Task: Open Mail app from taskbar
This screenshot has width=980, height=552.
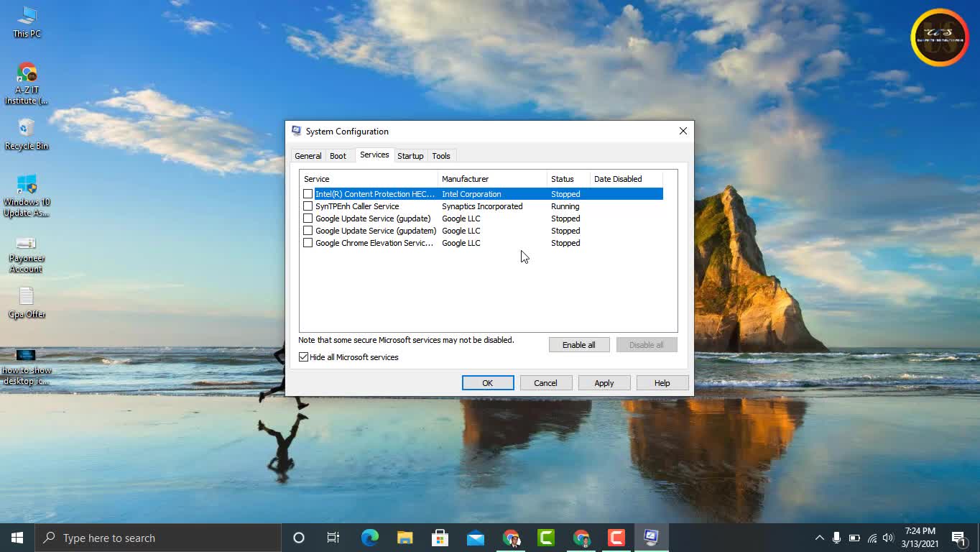Action: coord(475,538)
